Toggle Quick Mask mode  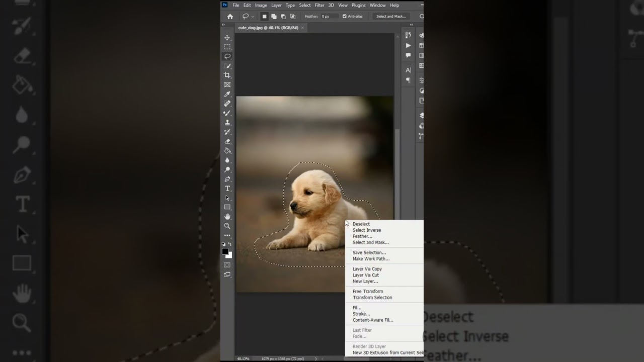pos(227,265)
